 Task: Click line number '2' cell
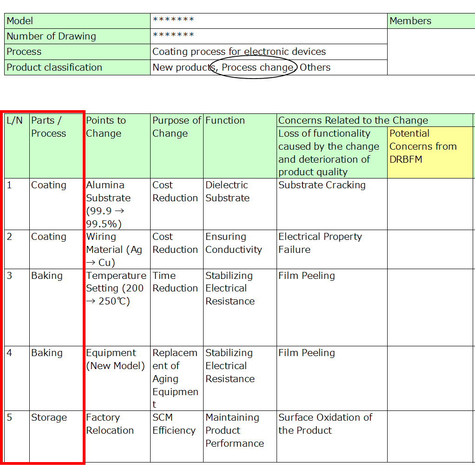[x=17, y=250]
